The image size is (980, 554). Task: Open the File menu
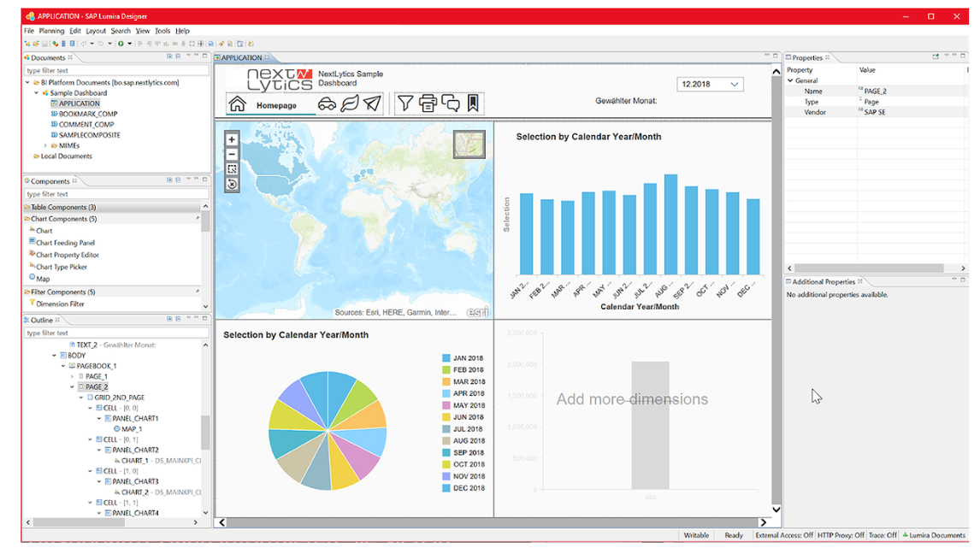(29, 31)
